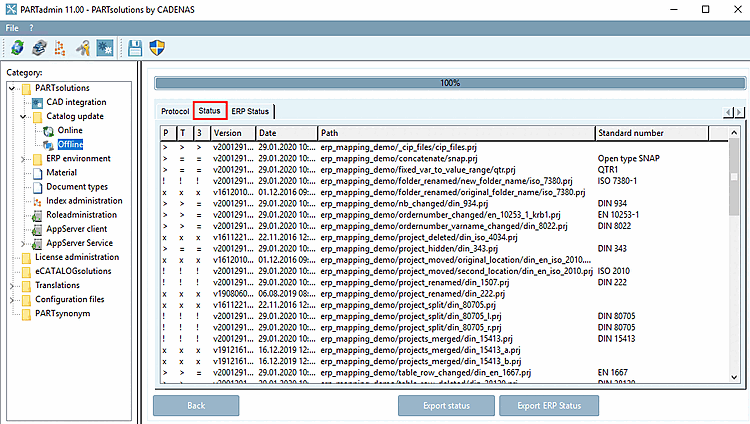Screen dimensions: 750x424
Task: Click the 100% progress bar
Action: pos(449,83)
